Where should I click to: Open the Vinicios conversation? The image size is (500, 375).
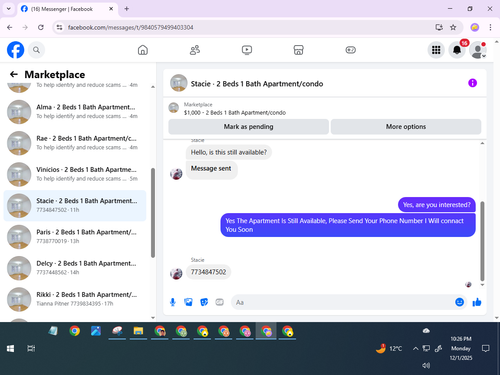point(75,174)
